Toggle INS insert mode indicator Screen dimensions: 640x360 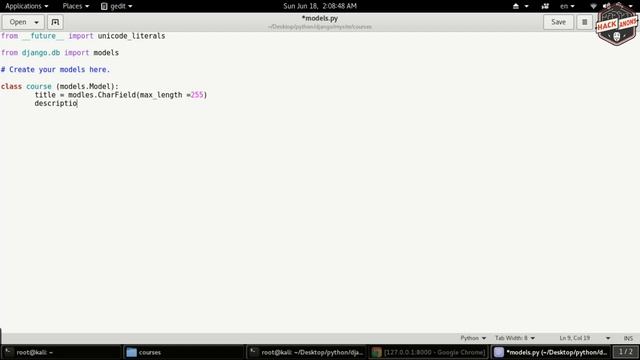point(628,338)
